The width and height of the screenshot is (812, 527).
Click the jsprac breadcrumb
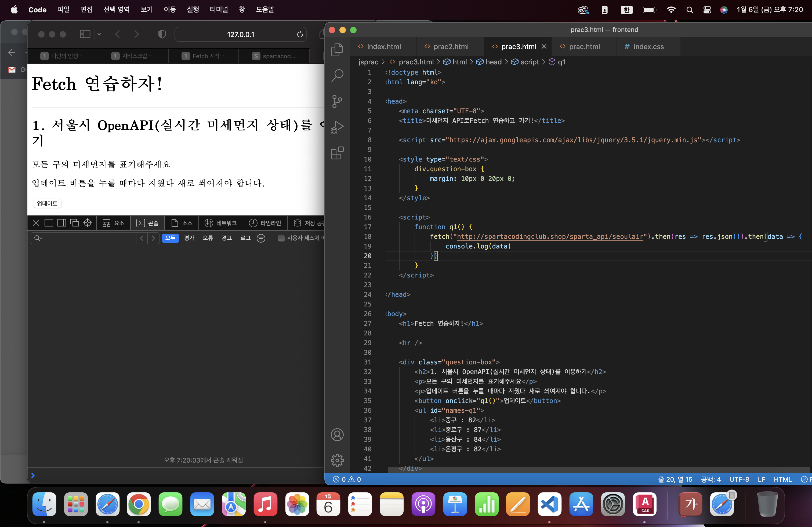[368, 62]
